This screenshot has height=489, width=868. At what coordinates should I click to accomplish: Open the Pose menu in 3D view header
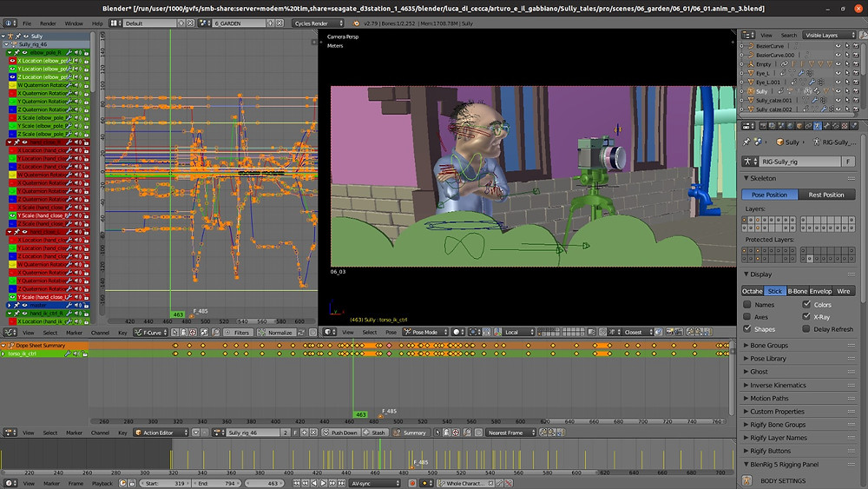(x=391, y=333)
